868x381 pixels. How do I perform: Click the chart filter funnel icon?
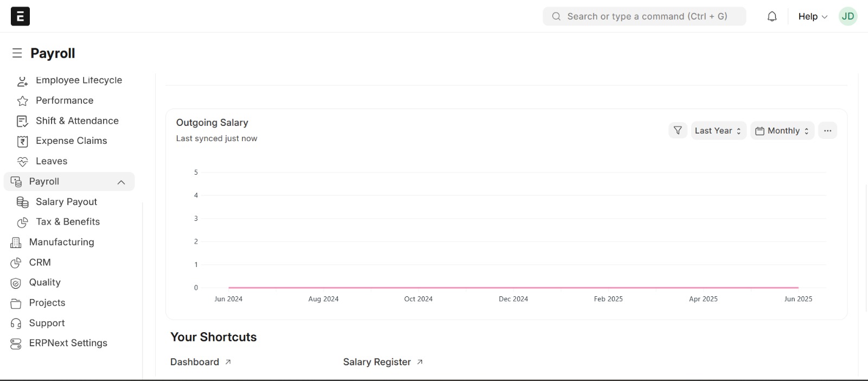(678, 130)
